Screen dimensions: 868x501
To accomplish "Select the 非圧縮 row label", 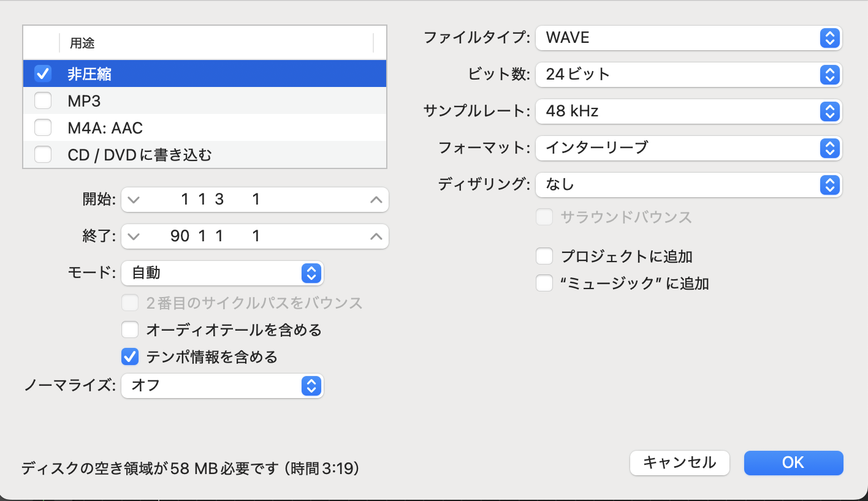I will [x=89, y=74].
